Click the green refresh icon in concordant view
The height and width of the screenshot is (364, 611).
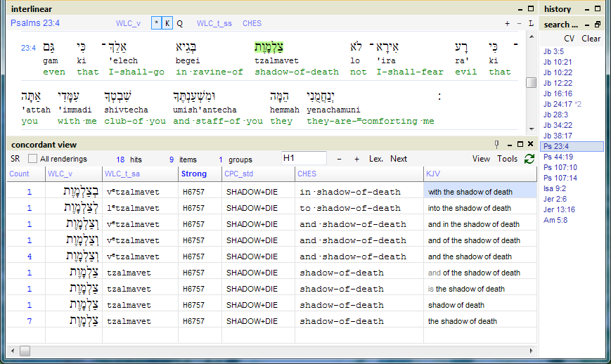tap(529, 159)
